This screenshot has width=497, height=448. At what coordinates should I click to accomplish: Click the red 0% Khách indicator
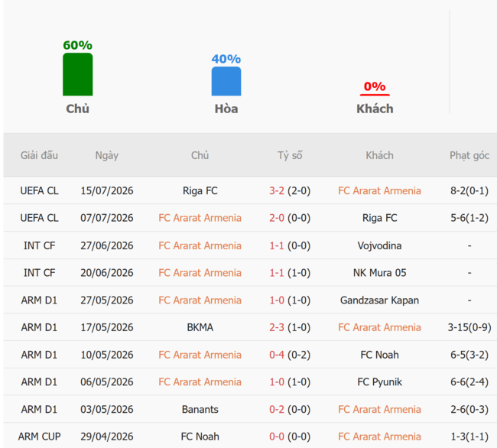375,94
